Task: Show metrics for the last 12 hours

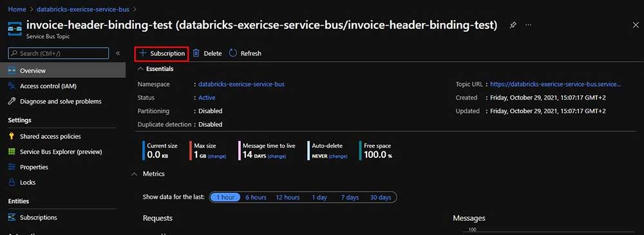Action: tap(287, 198)
